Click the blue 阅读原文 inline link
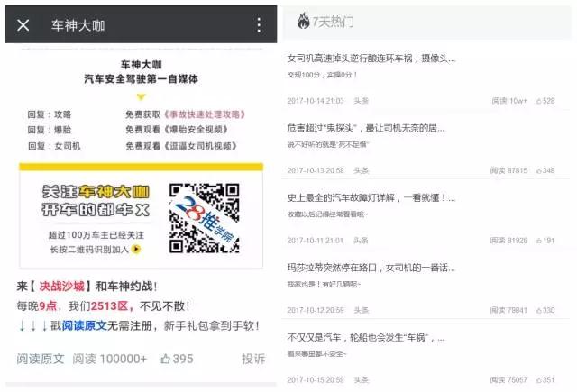Image resolution: width=577 pixels, height=392 pixels. tap(87, 325)
